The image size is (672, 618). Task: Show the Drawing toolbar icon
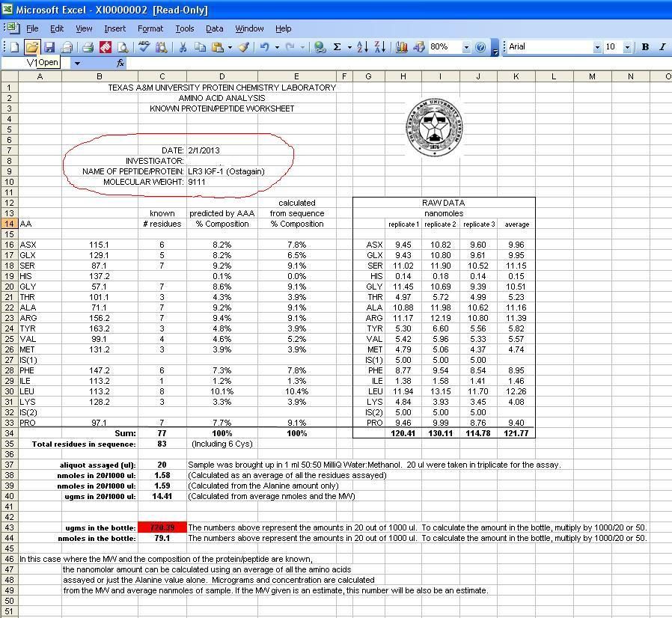pyautogui.click(x=419, y=46)
